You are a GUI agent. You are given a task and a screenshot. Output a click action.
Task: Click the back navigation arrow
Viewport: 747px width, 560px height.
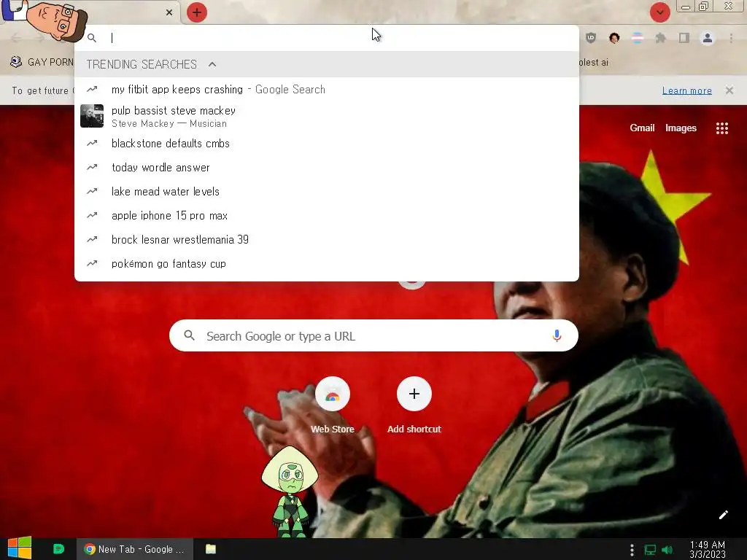tap(16, 38)
